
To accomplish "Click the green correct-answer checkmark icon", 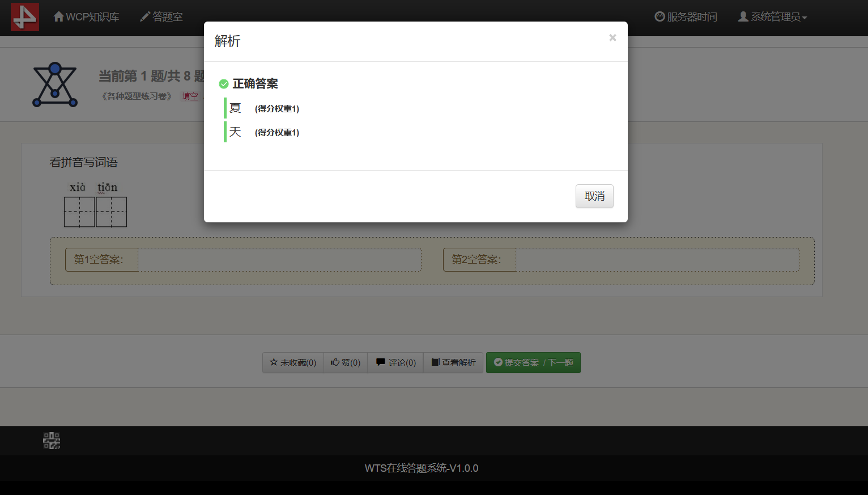I will click(x=224, y=84).
